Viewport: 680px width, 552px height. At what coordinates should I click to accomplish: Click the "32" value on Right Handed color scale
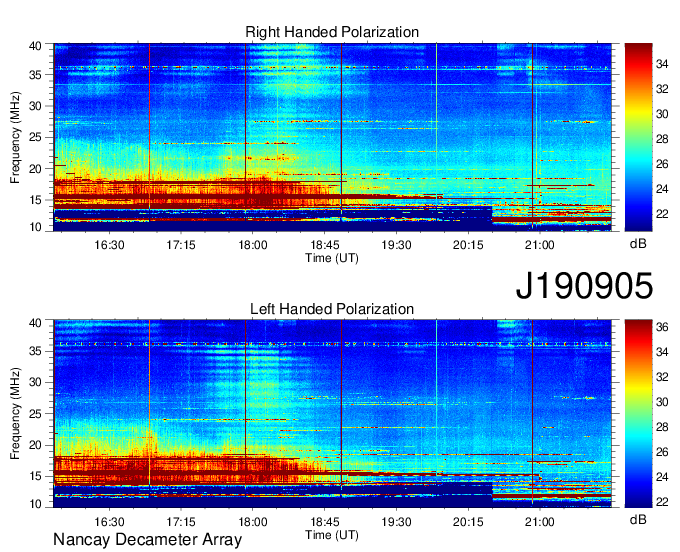coord(662,89)
